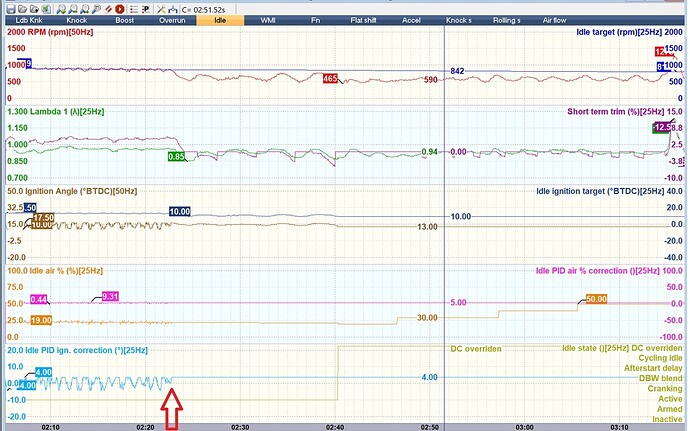Switch to the Flat shift tab

363,20
